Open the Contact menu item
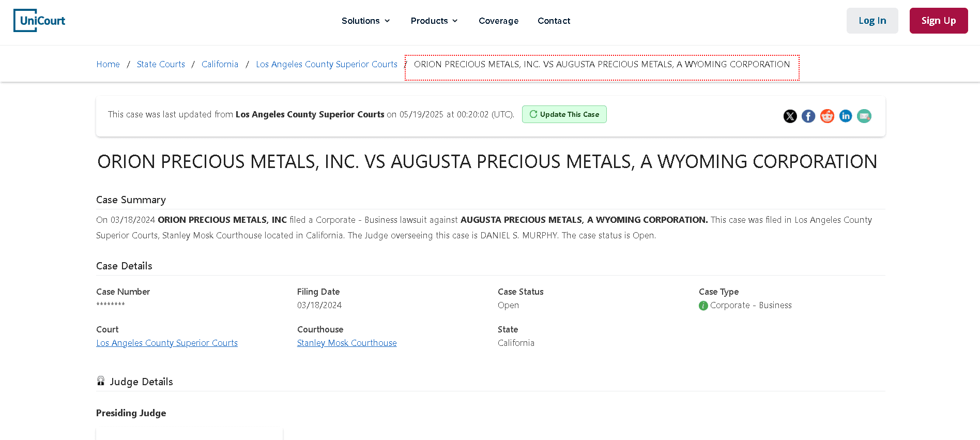 tap(554, 21)
